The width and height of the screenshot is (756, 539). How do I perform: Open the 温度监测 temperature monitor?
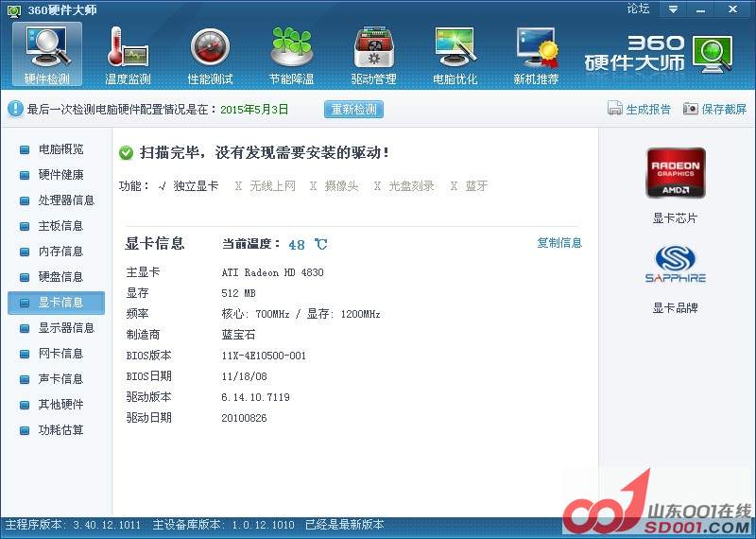coord(128,55)
